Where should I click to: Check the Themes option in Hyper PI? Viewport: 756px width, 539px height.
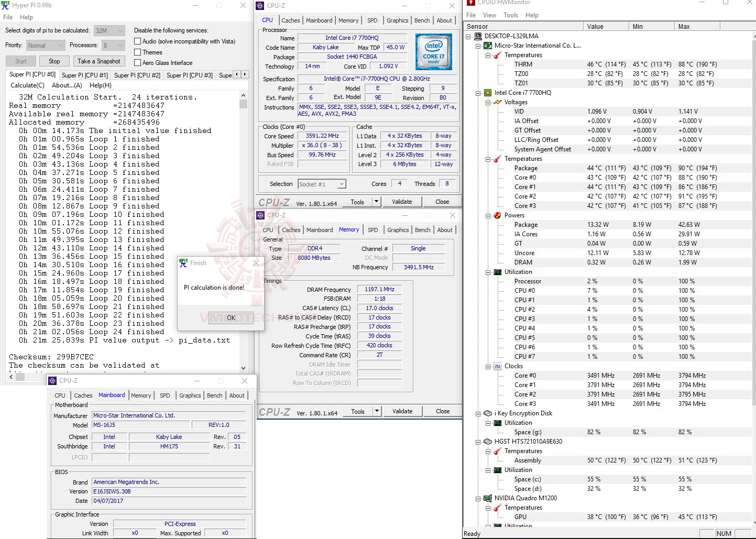137,52
